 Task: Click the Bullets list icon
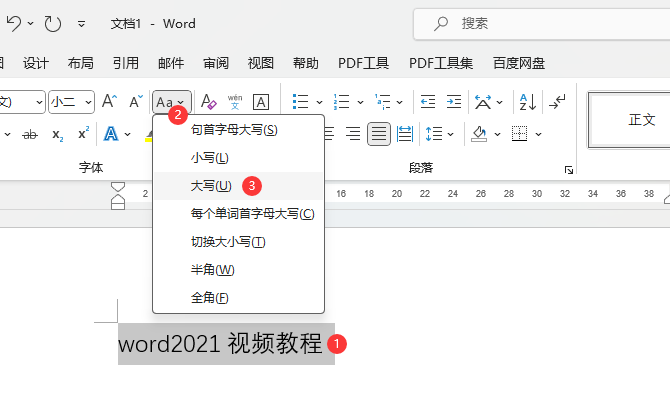pyautogui.click(x=300, y=102)
